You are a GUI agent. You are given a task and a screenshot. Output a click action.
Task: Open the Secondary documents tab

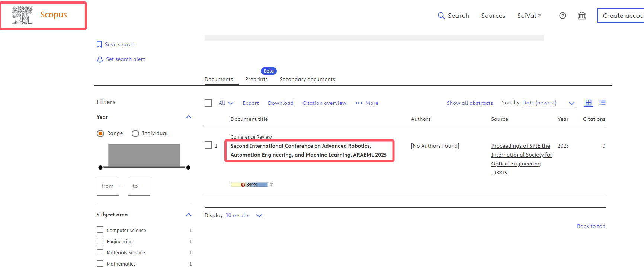coord(307,79)
